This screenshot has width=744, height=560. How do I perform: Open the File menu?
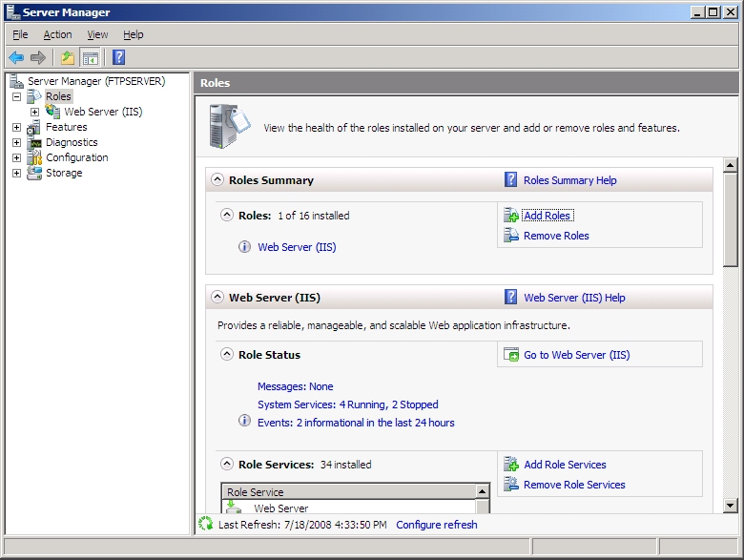(x=20, y=34)
